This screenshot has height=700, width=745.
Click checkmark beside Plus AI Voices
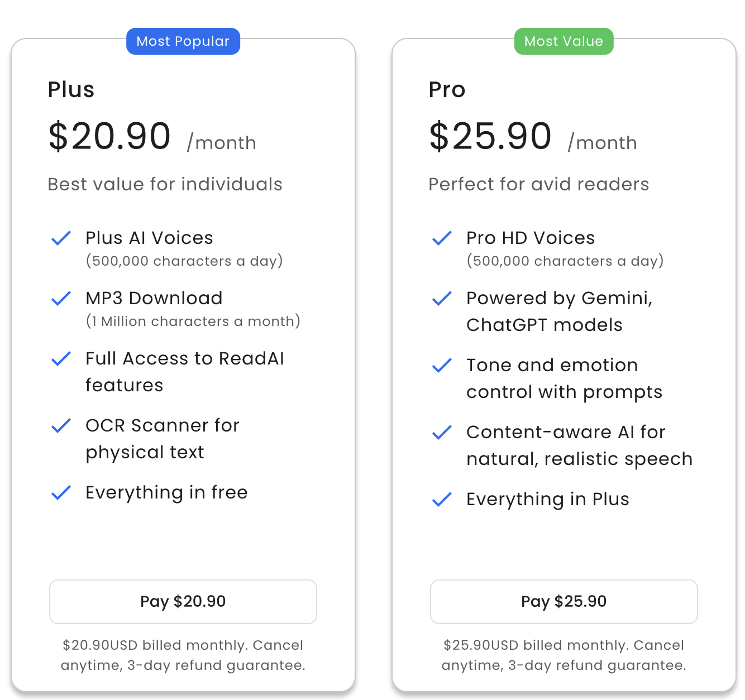coord(61,238)
